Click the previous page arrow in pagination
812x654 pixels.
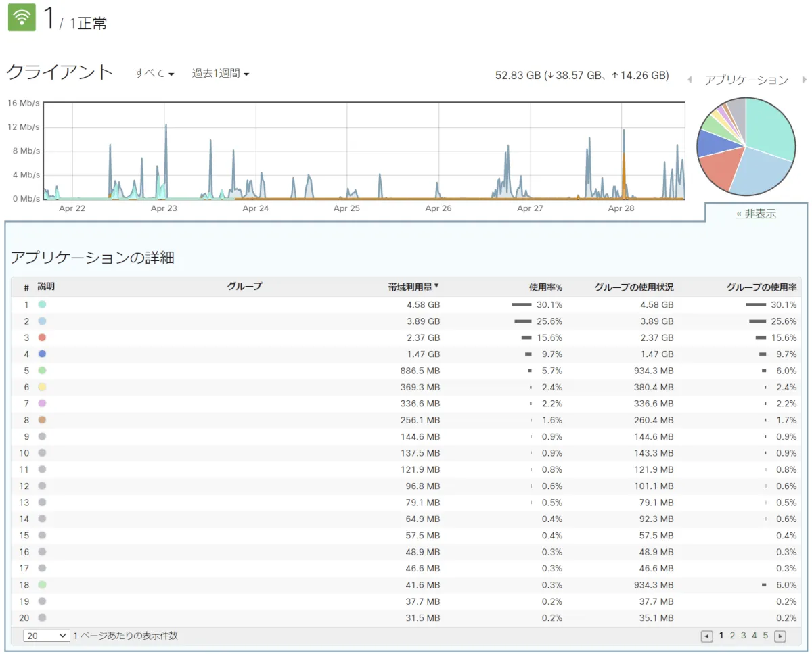(x=706, y=636)
